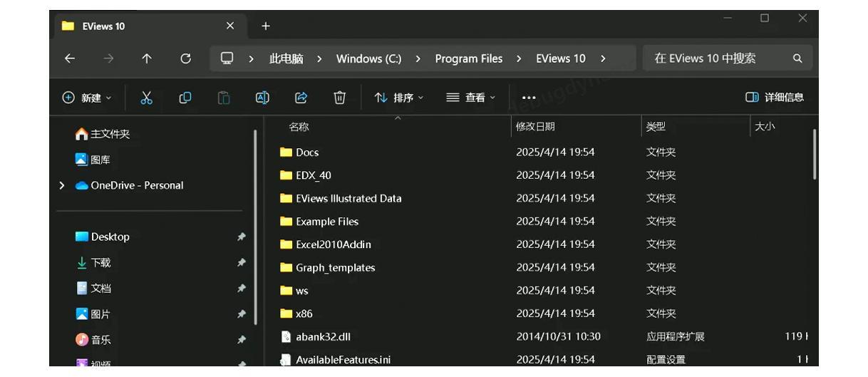
Task: Open Desktop in the sidebar
Action: pos(103,237)
